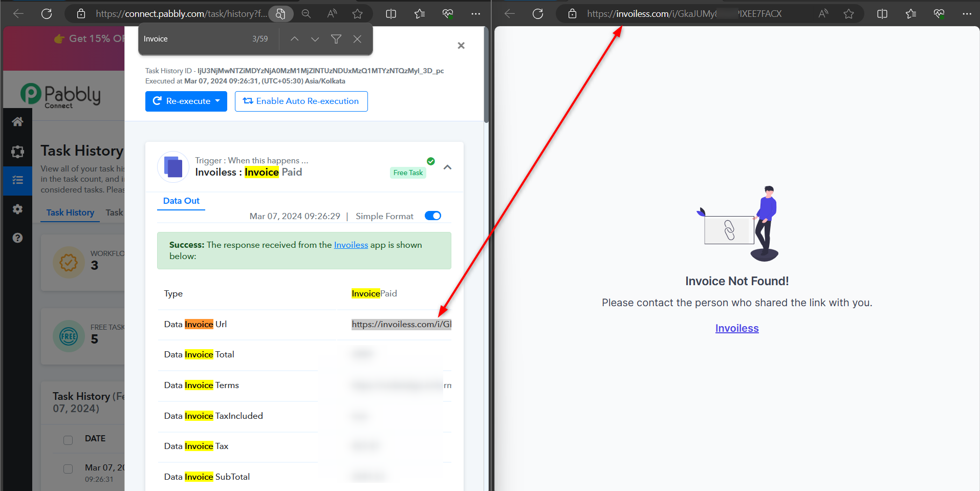The width and height of the screenshot is (980, 491).
Task: View site info lock for invoiless.com
Action: tap(572, 14)
